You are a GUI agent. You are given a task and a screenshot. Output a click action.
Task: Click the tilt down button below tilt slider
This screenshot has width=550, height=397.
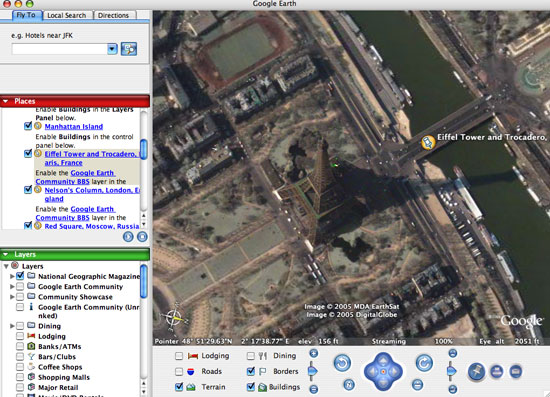[453, 389]
